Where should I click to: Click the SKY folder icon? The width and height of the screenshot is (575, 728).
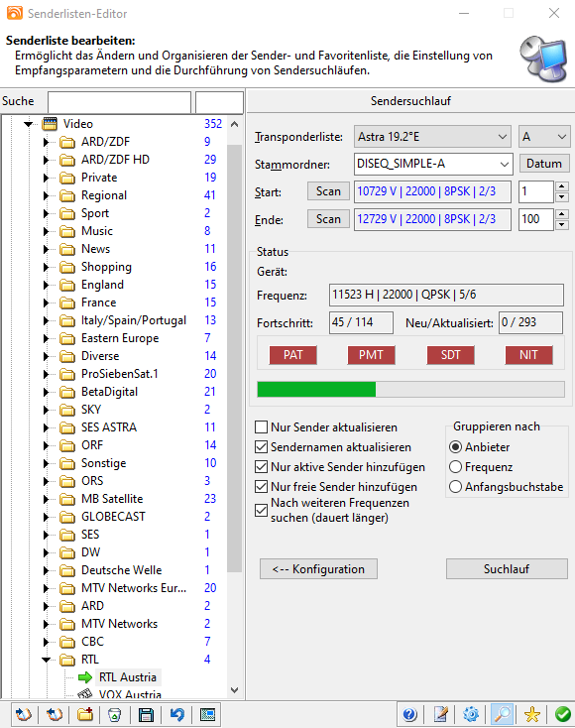coord(67,410)
